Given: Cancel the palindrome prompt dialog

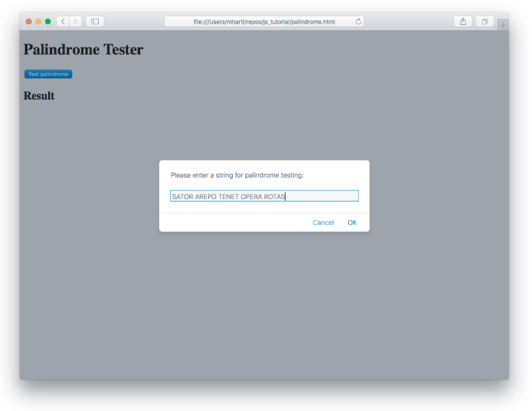Looking at the screenshot, I should point(323,222).
